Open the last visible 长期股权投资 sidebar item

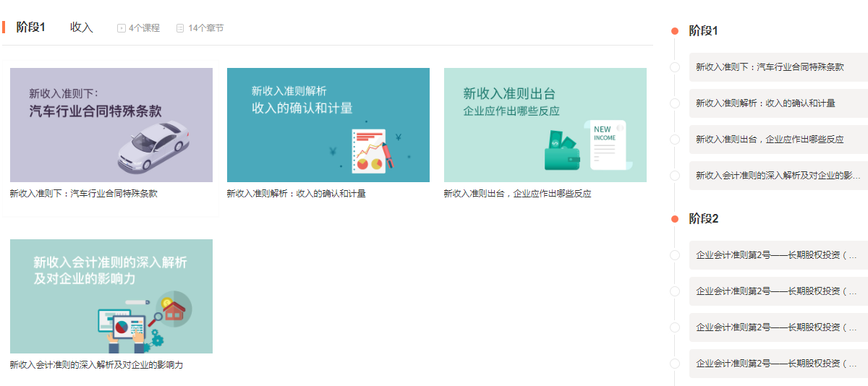pyautogui.click(x=776, y=364)
